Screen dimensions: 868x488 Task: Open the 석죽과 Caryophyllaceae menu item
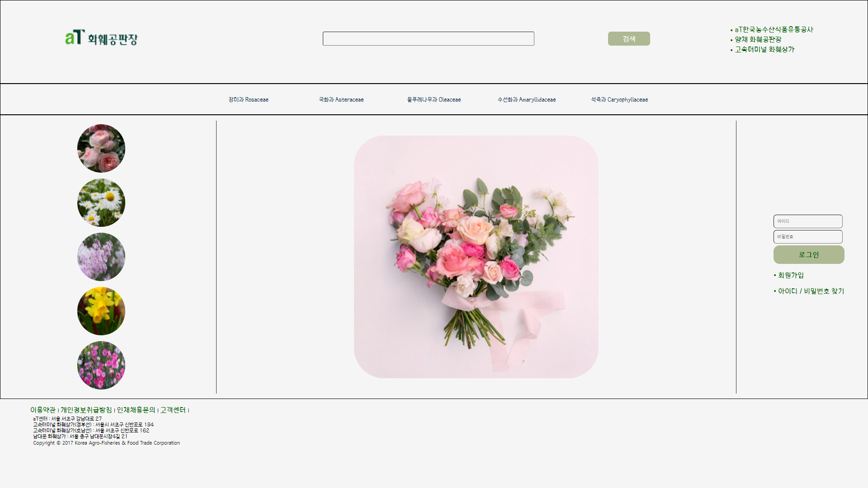tap(619, 100)
